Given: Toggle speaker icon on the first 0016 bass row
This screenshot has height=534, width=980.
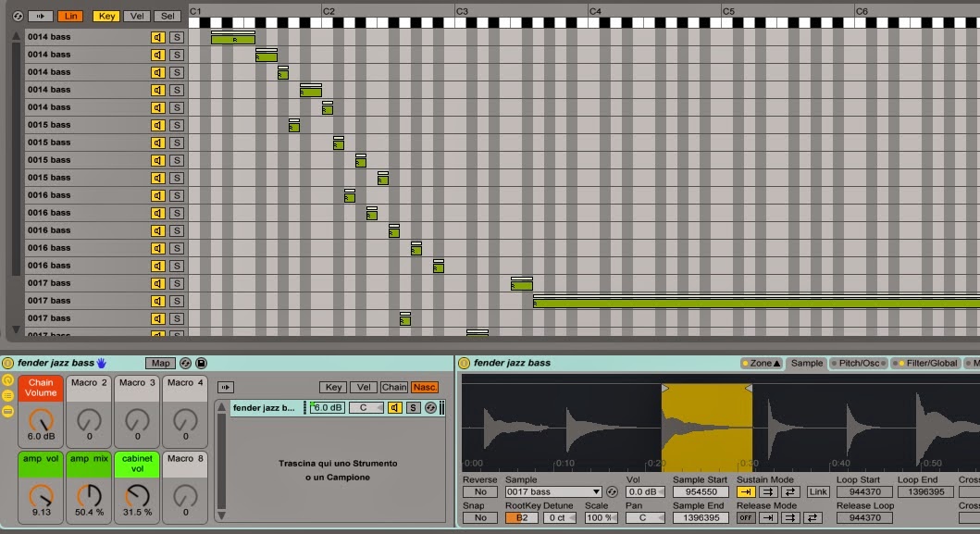Looking at the screenshot, I should pyautogui.click(x=157, y=195).
